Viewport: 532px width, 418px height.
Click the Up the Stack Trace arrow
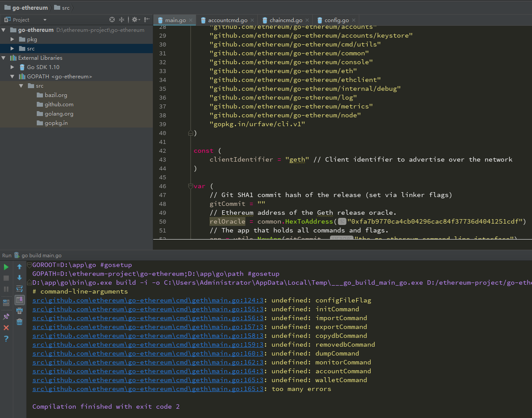click(19, 267)
